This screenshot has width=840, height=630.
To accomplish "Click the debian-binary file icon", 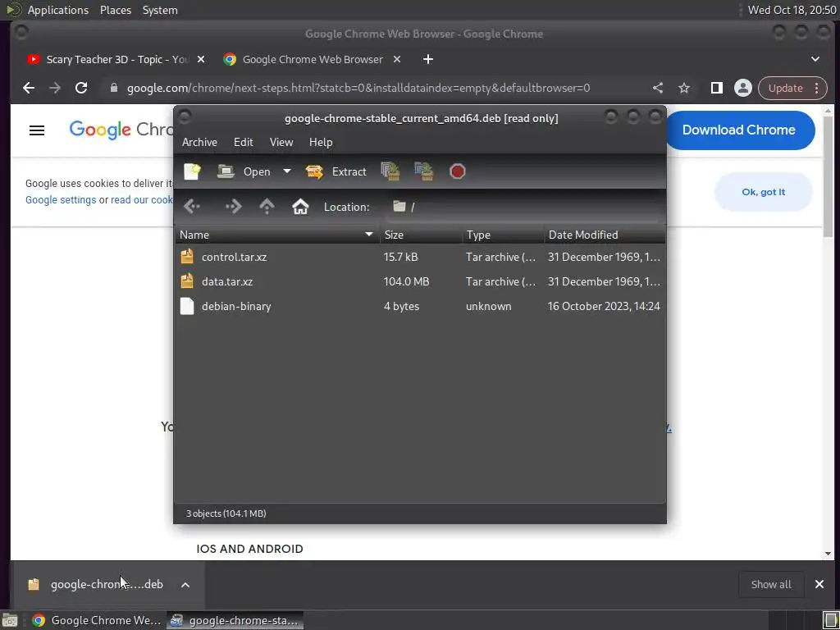I will pyautogui.click(x=187, y=306).
